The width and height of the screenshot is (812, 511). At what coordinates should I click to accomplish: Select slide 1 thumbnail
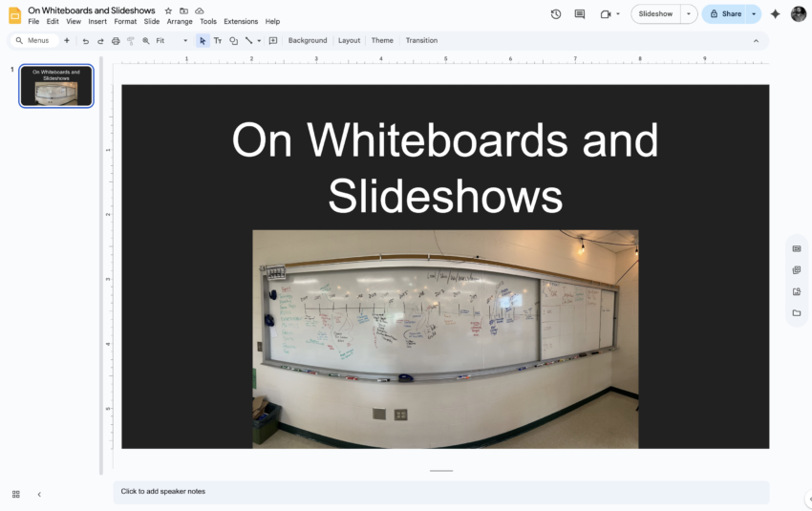click(x=56, y=86)
